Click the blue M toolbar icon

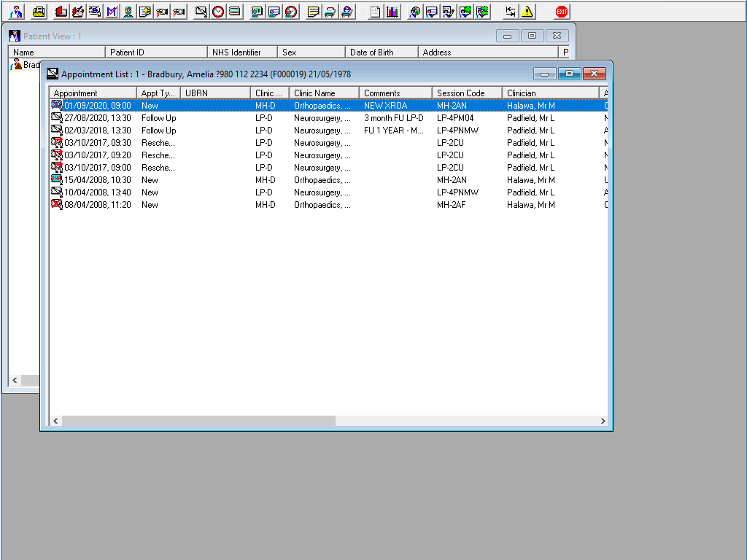point(111,12)
